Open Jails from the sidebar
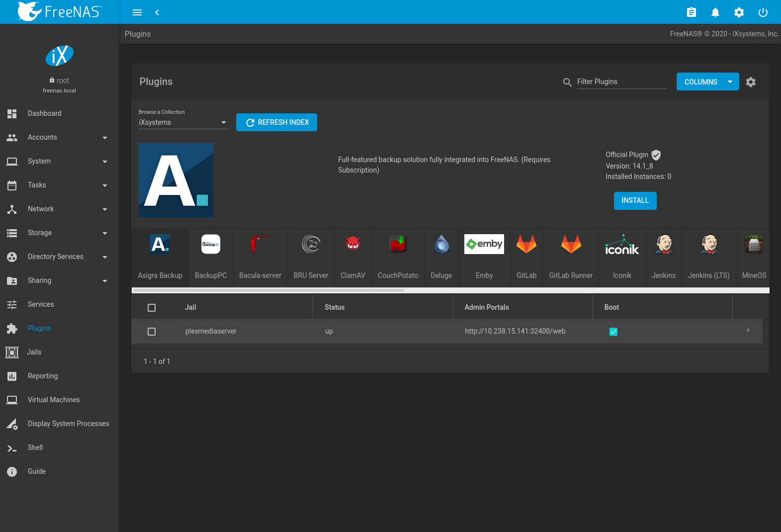Viewport: 781px width, 532px height. [x=34, y=352]
